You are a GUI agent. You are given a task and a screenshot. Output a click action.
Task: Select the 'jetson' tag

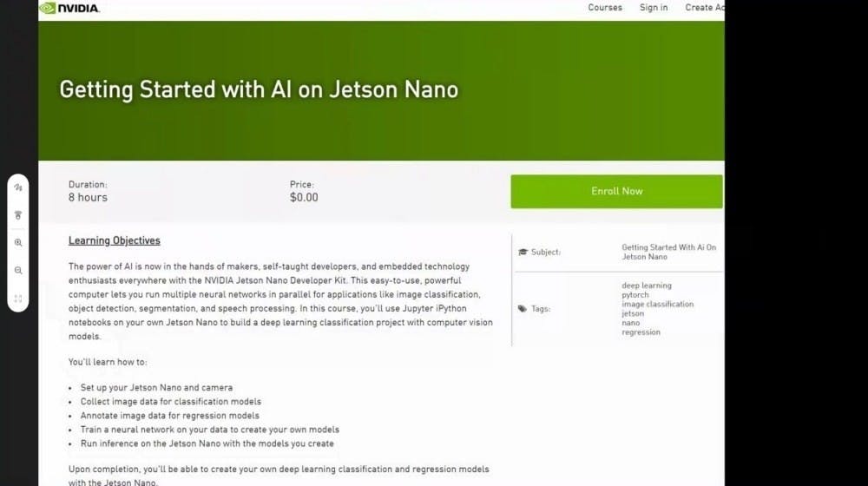tap(633, 314)
